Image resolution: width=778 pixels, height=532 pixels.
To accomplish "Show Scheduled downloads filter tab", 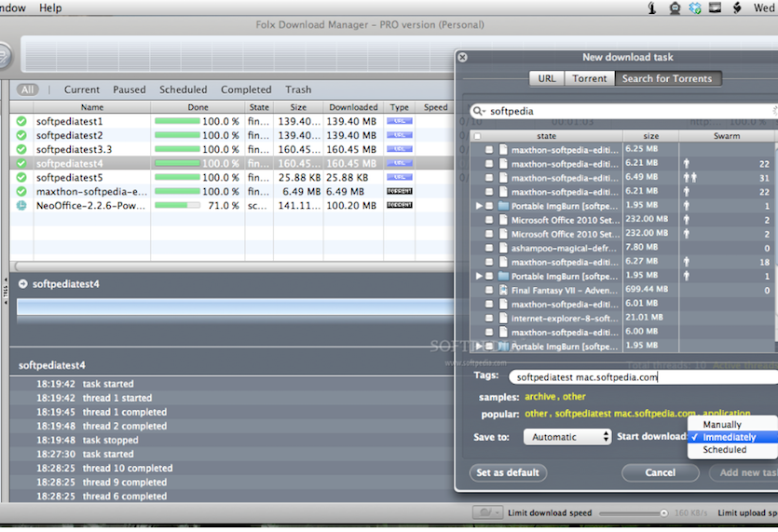I will click(184, 89).
